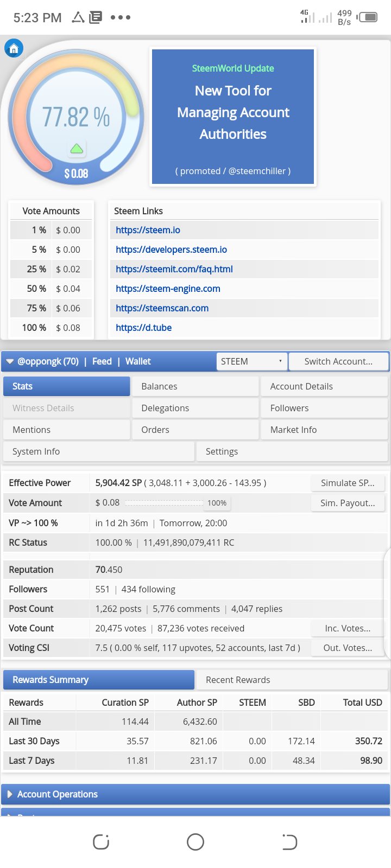Tap the three dots in status bar

pos(120,17)
